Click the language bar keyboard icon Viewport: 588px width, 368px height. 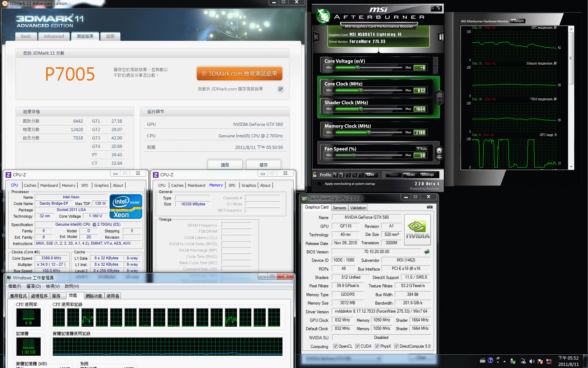483,360
